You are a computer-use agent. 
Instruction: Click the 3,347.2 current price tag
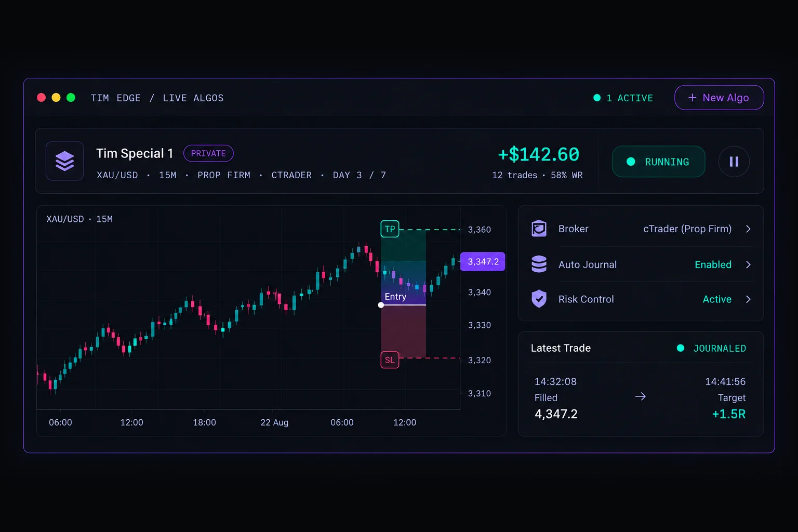pos(483,261)
